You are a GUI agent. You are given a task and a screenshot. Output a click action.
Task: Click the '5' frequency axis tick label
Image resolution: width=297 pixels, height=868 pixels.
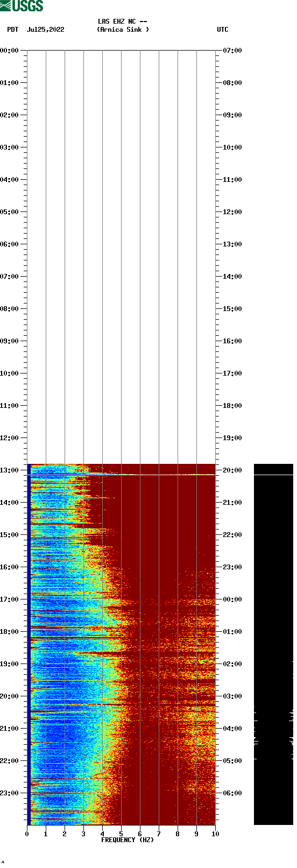(x=121, y=834)
